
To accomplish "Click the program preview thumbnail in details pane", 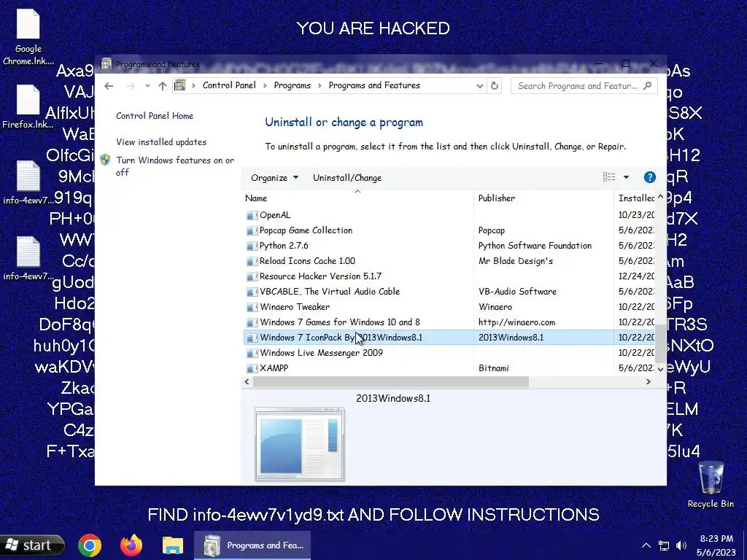I will (x=300, y=444).
